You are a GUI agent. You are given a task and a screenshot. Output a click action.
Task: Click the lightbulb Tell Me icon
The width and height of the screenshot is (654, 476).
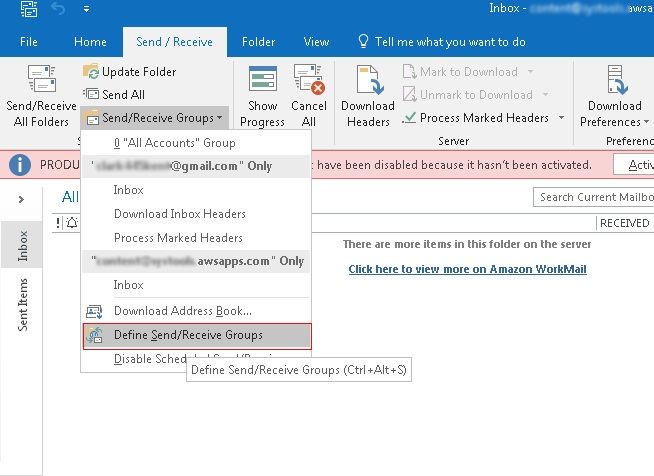(363, 41)
